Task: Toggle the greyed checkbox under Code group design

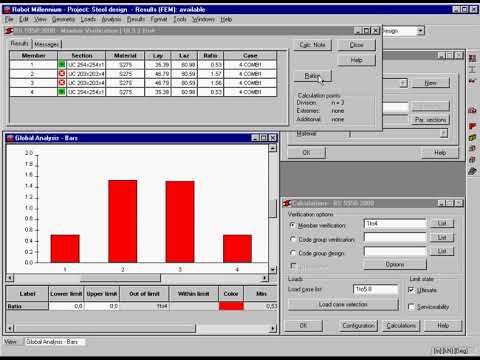Action: pos(293,266)
